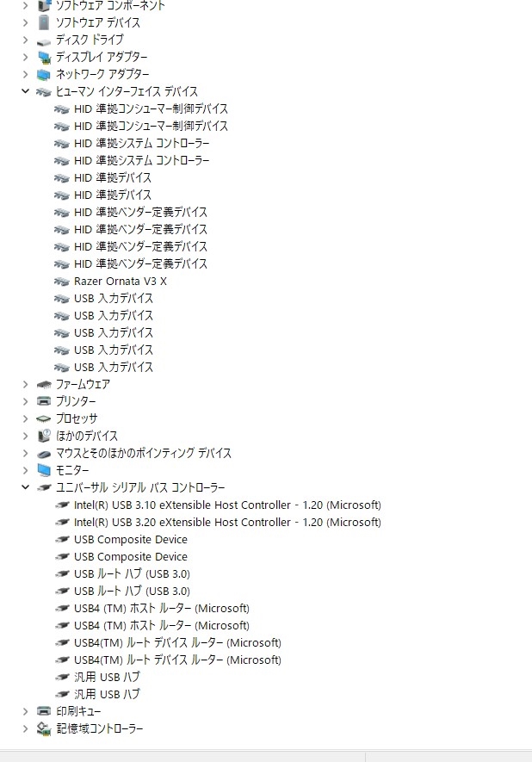This screenshot has height=762, width=532.
Task: Click the マウスとそのほかのポインティング デバイス mouse icon
Action: pos(44,454)
